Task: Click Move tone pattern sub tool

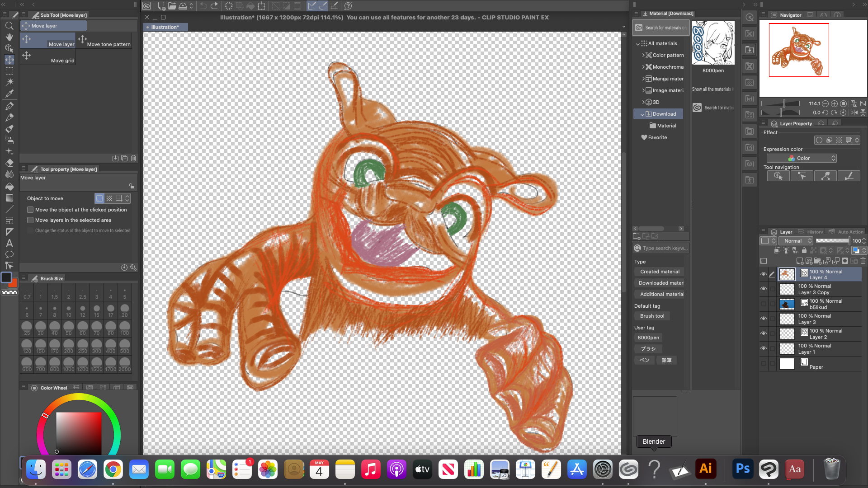Action: tap(104, 41)
